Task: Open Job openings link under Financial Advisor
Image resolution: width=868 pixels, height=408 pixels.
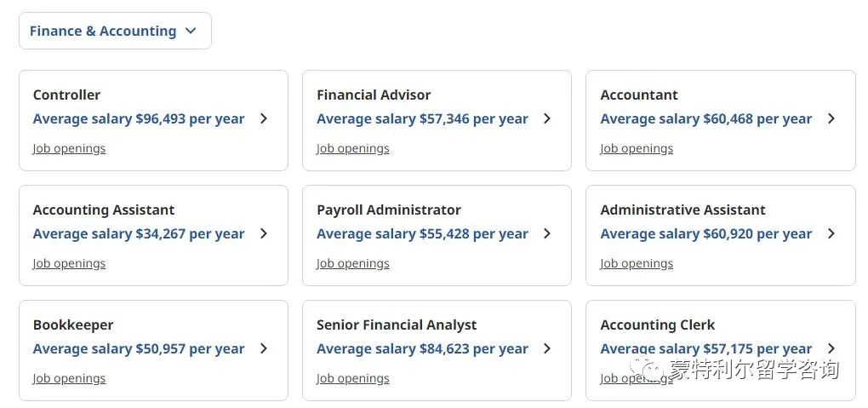Action: [x=352, y=148]
